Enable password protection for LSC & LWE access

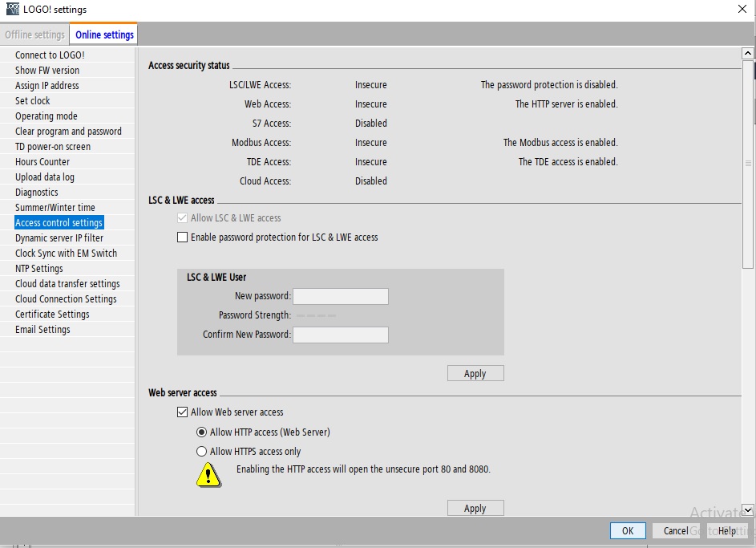182,237
